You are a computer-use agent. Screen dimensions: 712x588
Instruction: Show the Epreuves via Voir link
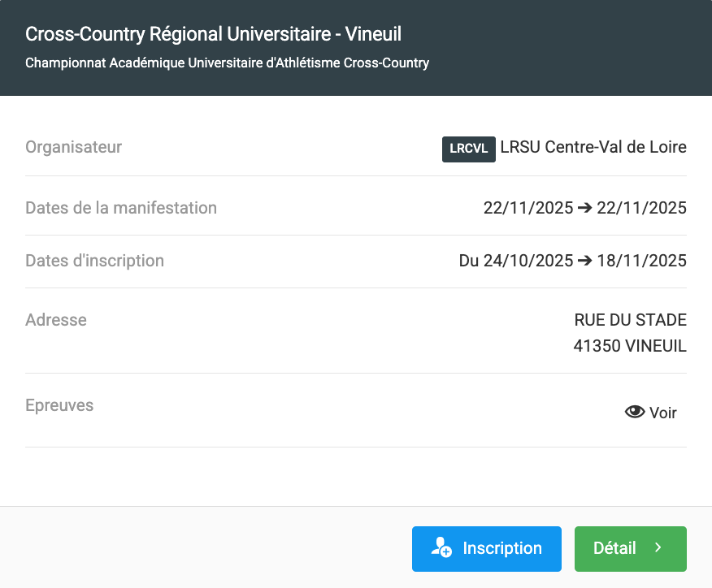(x=662, y=413)
